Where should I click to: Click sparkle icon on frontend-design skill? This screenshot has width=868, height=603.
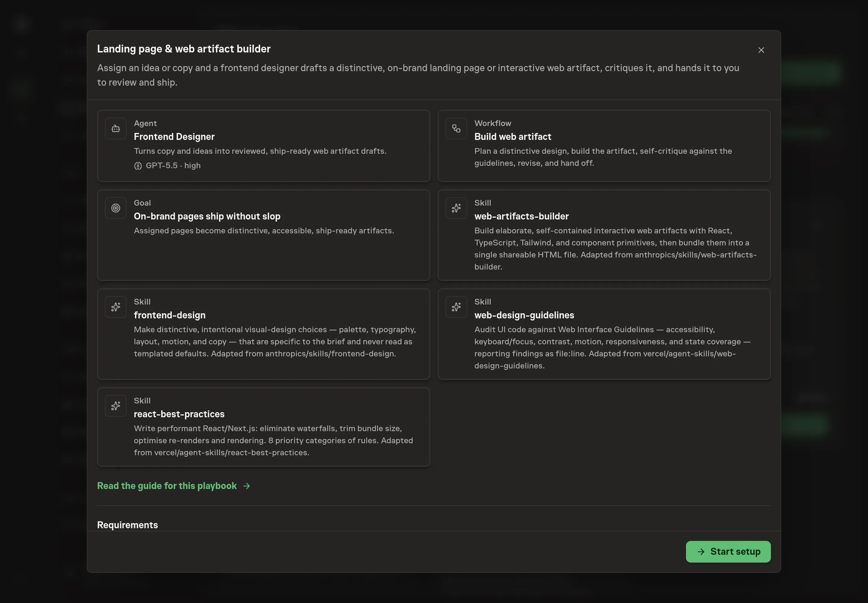[115, 307]
